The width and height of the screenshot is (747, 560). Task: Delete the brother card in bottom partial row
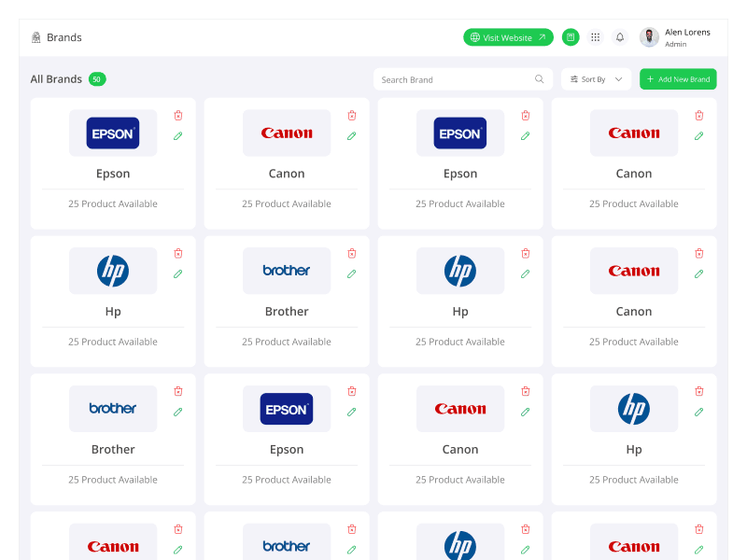click(352, 529)
